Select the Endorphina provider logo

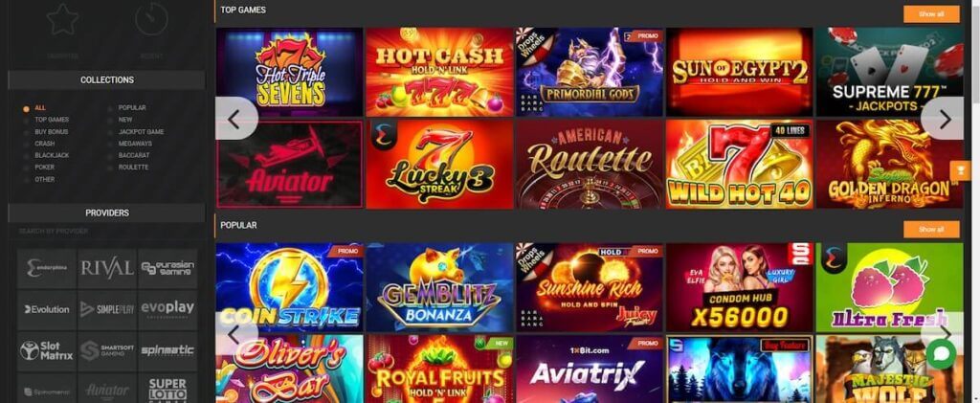47,269
